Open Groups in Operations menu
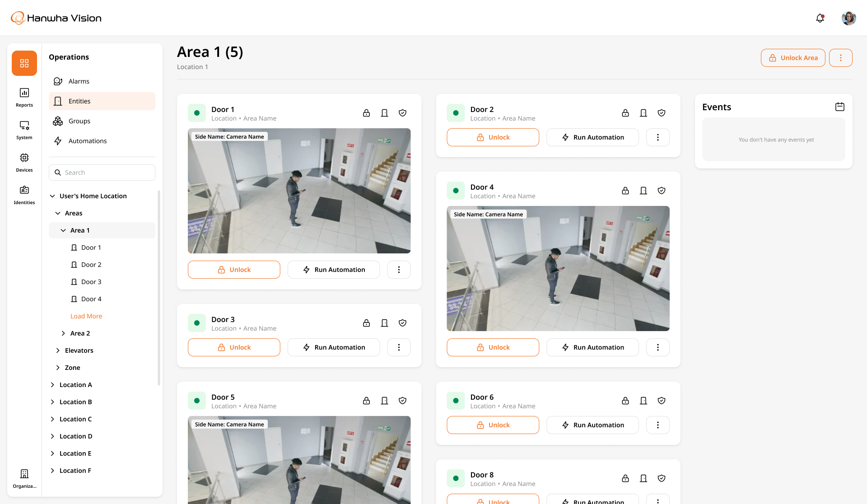This screenshot has width=867, height=504. click(102, 121)
